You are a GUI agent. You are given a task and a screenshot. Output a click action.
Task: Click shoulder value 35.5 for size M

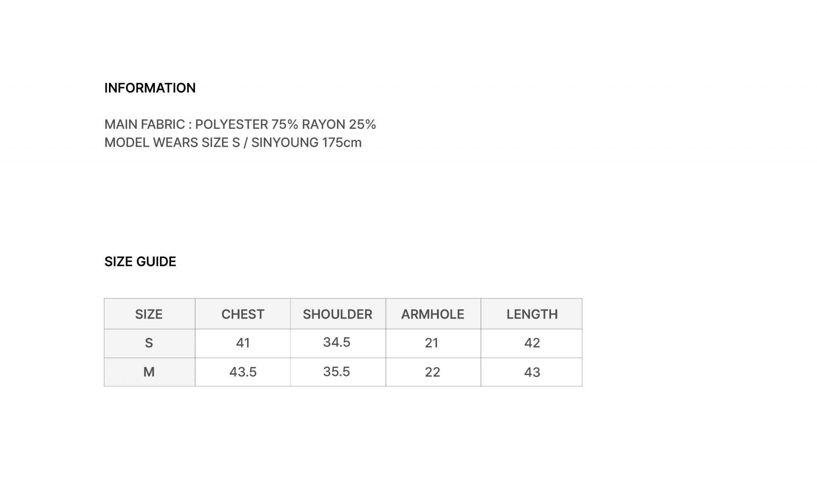pyautogui.click(x=337, y=372)
